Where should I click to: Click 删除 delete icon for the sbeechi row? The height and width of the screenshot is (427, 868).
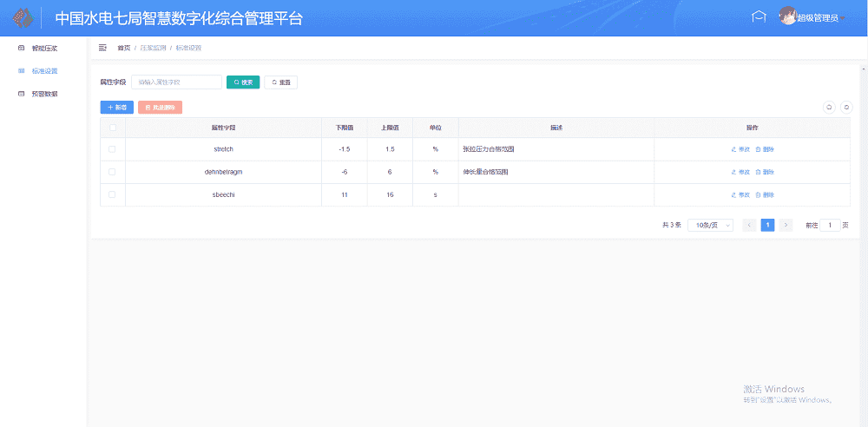[x=759, y=194]
